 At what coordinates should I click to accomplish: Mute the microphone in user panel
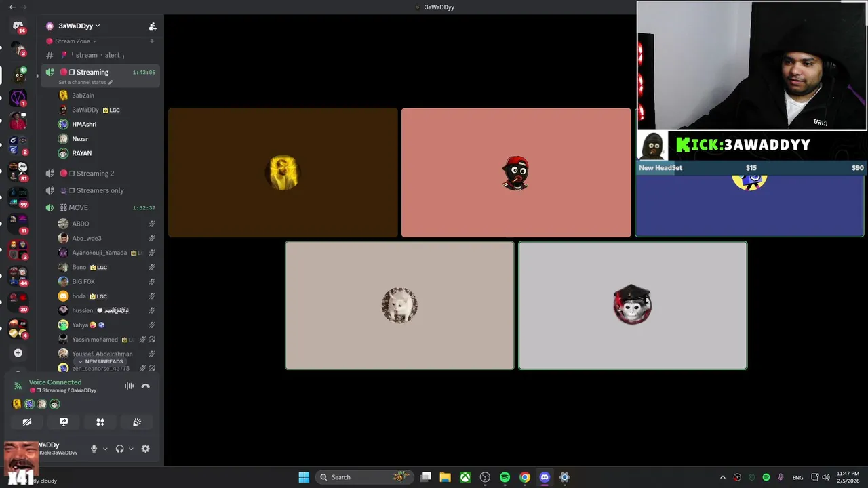tap(94, 449)
